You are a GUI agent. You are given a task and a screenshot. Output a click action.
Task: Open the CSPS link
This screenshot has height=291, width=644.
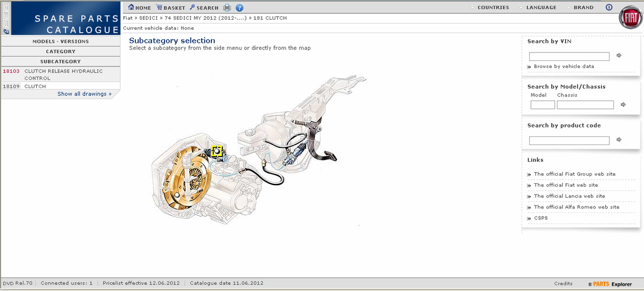coord(541,219)
